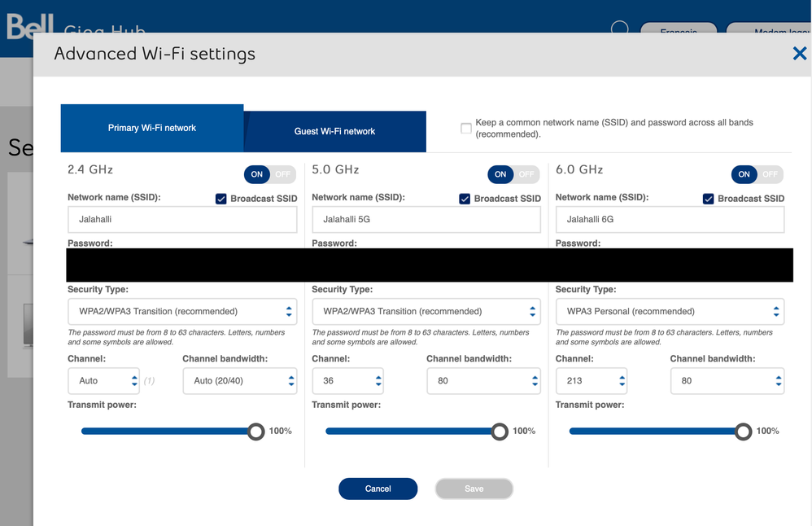The height and width of the screenshot is (526, 812).
Task: Uncheck Broadcast SSID for 2.4 GHz
Action: (x=220, y=199)
